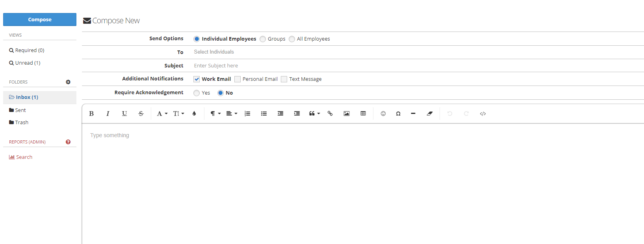644x244 pixels.
Task: Open the emoticons picker
Action: [383, 114]
